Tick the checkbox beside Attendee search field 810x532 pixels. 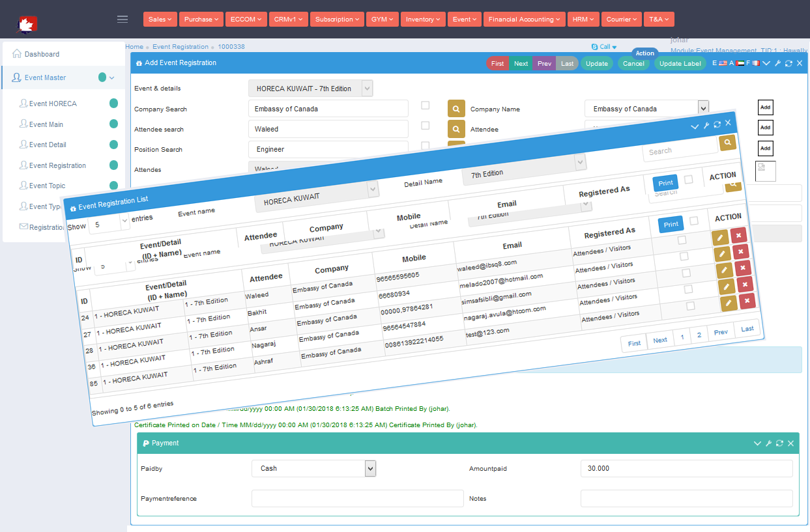[x=425, y=126]
